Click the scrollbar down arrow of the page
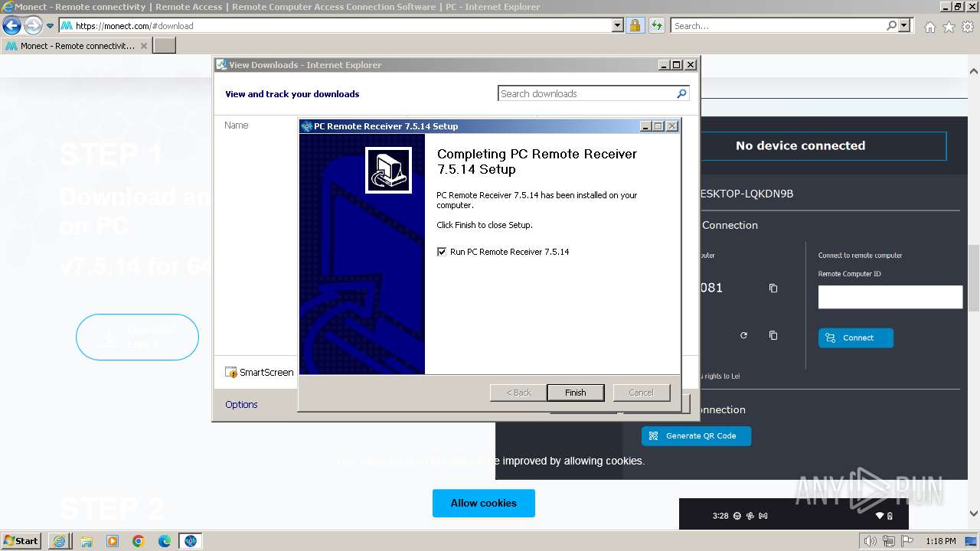Viewport: 980px width, 551px height. (x=974, y=514)
